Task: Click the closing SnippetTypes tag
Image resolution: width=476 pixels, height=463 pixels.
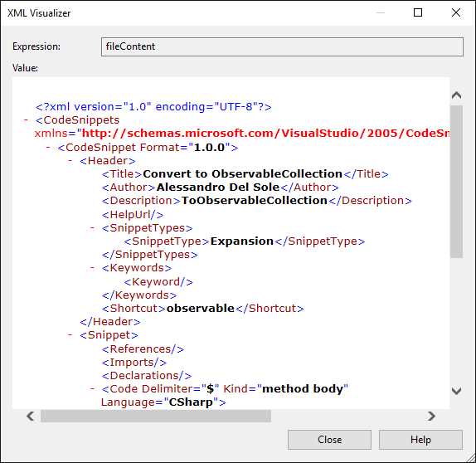Action: [149, 254]
